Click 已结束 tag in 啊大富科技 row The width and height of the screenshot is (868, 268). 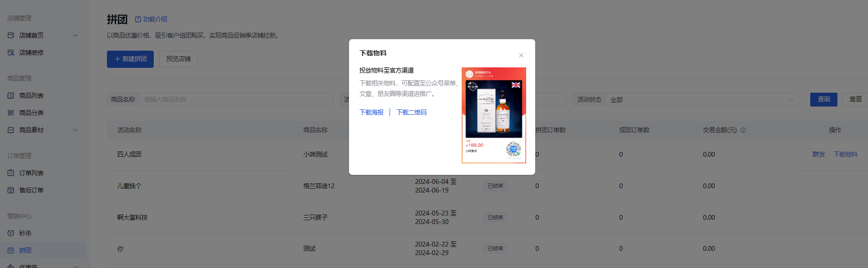coord(495,217)
